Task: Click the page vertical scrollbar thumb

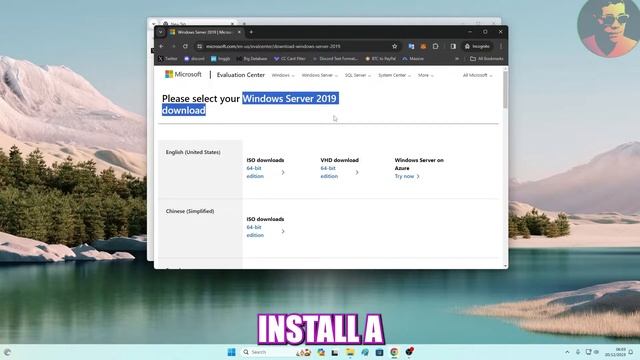Action: [x=505, y=90]
